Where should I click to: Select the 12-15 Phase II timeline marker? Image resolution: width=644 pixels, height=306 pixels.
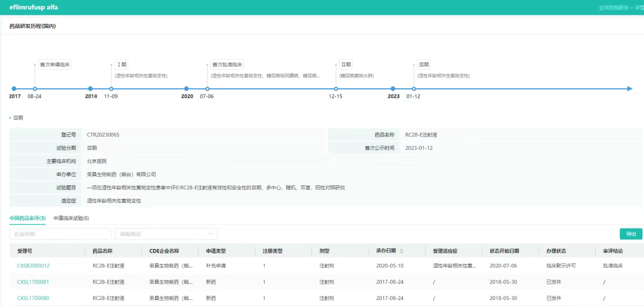pos(336,89)
